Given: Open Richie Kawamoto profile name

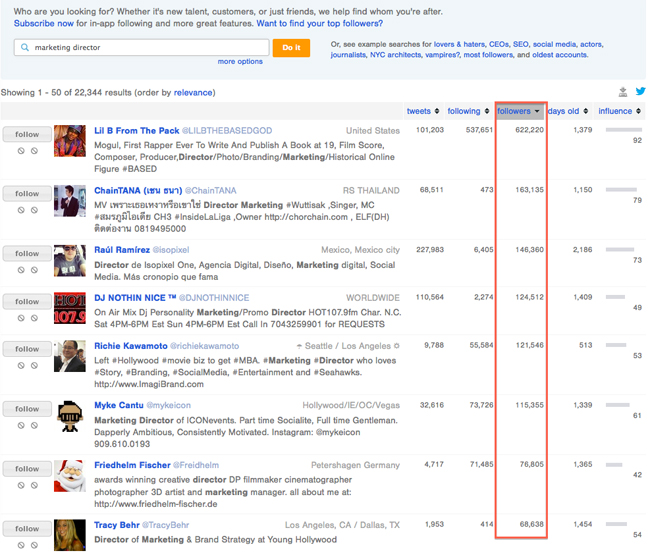Looking at the screenshot, I should [x=131, y=346].
